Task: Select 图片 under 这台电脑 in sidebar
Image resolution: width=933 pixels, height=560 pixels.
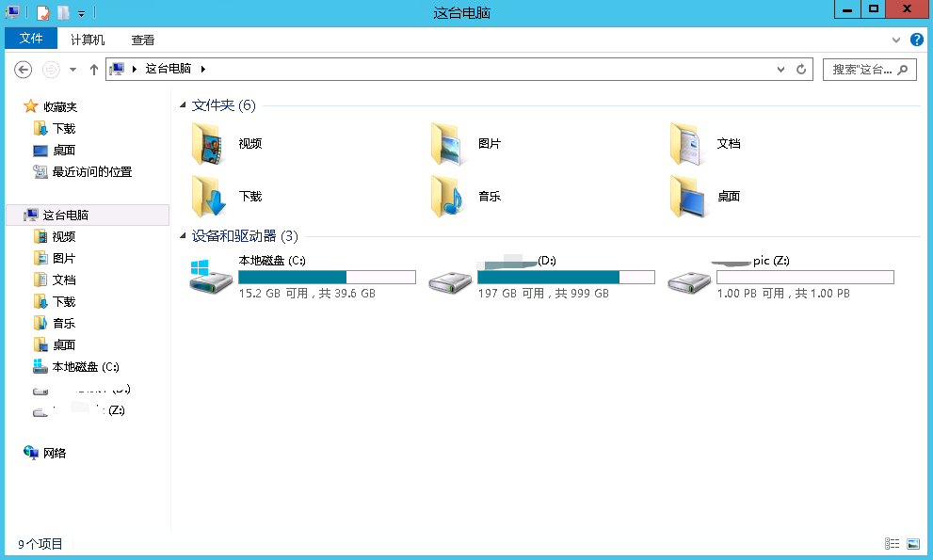Action: [x=55, y=258]
